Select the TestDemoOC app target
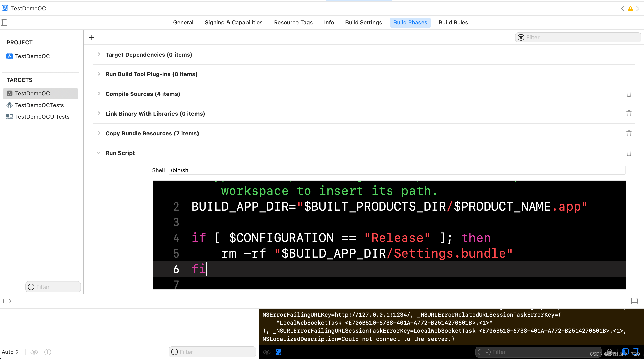This screenshot has height=359, width=644. 40,93
